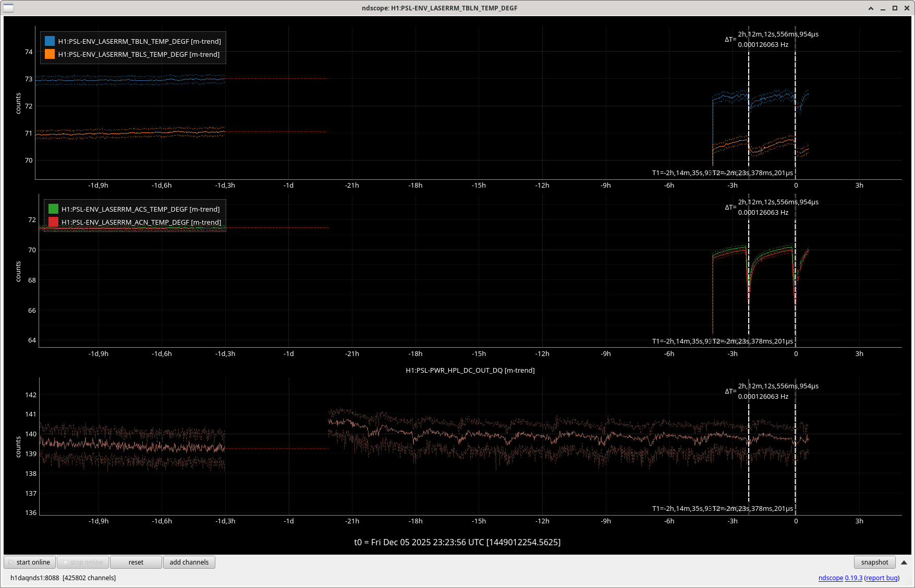Click the stop online button
915x588 pixels.
pos(82,562)
